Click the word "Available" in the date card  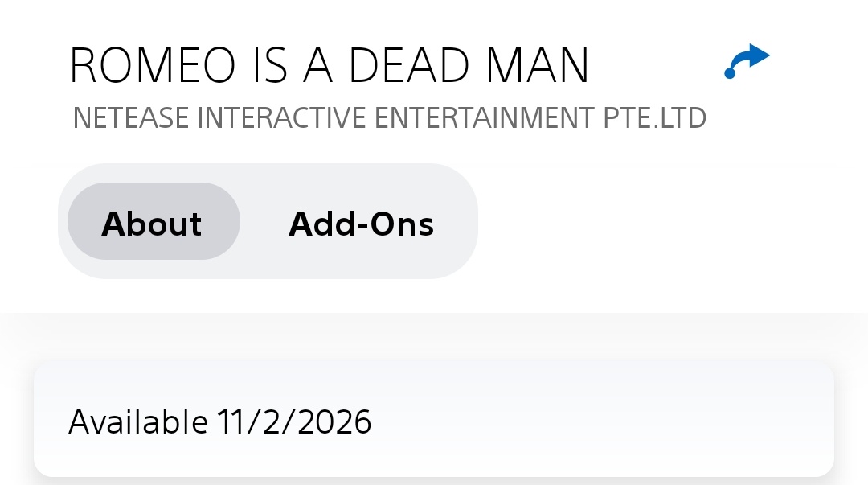click(x=137, y=421)
